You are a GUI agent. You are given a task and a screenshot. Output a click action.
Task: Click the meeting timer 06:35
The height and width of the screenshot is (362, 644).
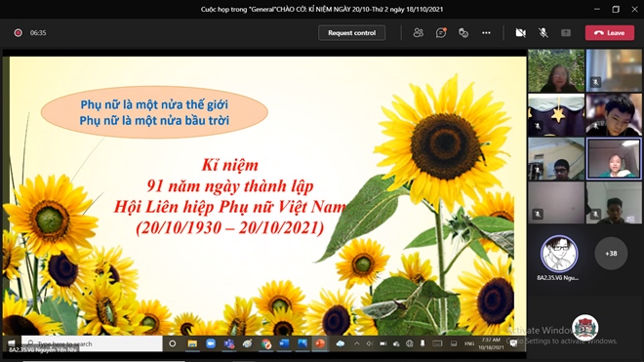[x=38, y=33]
